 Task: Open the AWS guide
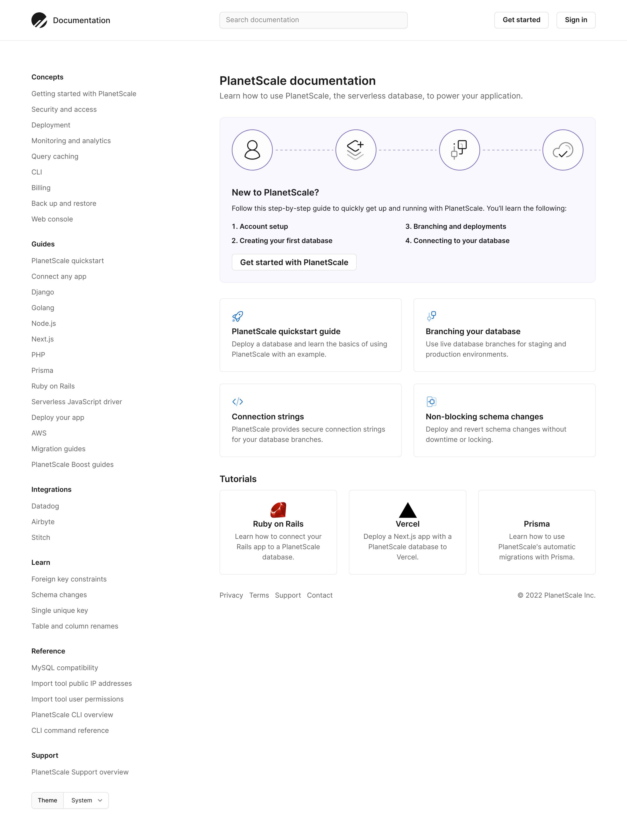click(39, 433)
